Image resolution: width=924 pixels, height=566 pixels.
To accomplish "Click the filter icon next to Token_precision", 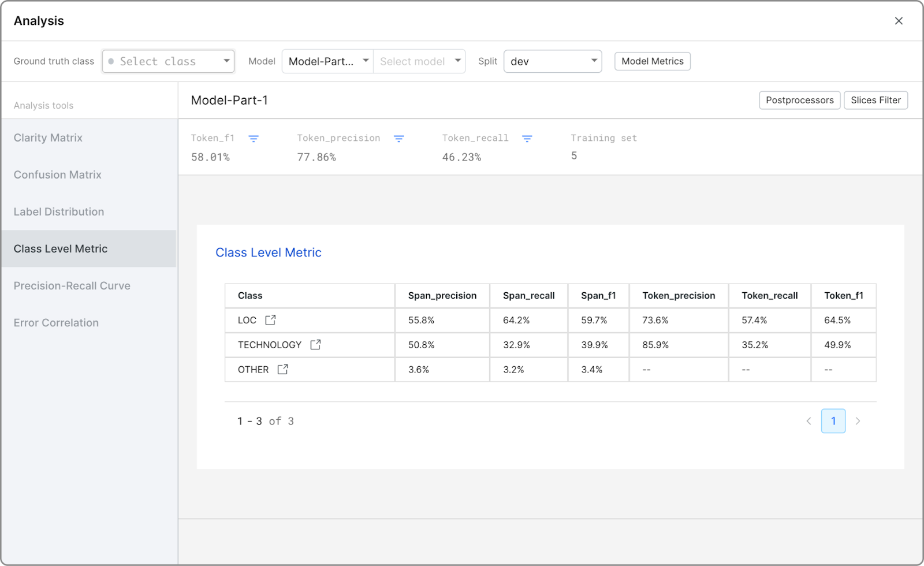I will tap(398, 139).
